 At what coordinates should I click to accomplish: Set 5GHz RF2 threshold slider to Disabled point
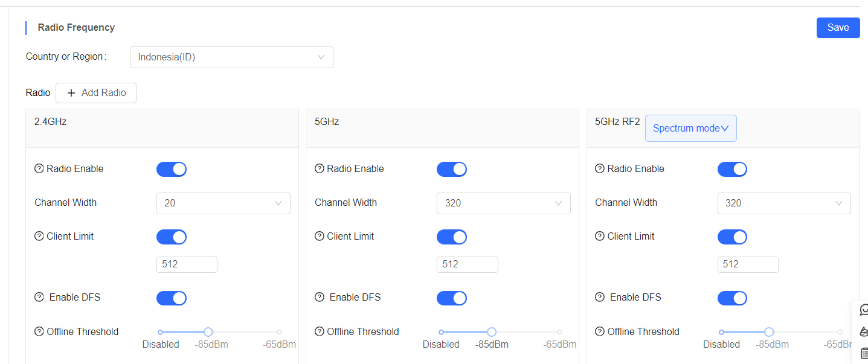(721, 332)
